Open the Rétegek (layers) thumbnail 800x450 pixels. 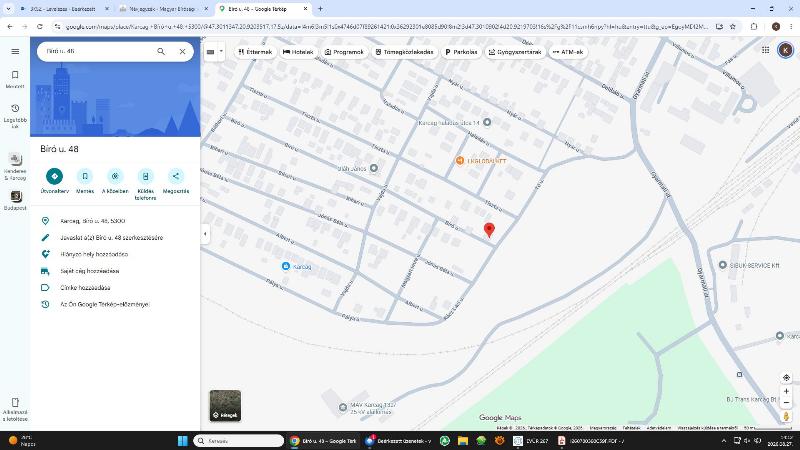coord(225,406)
